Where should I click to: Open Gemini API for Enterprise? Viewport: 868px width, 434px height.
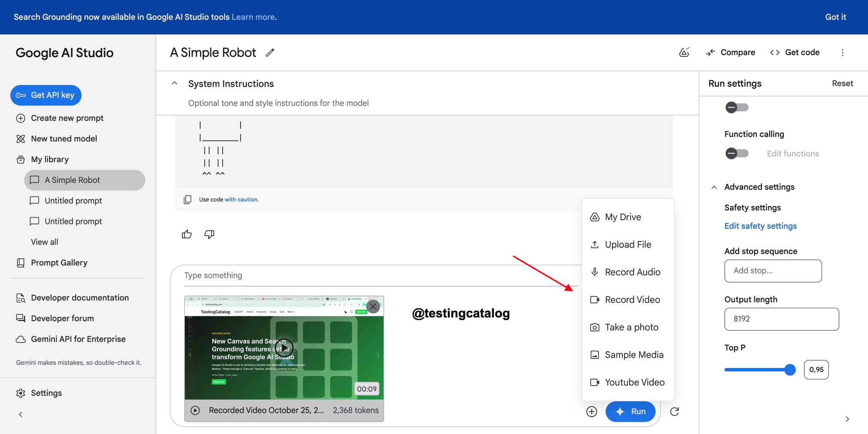tap(71, 339)
